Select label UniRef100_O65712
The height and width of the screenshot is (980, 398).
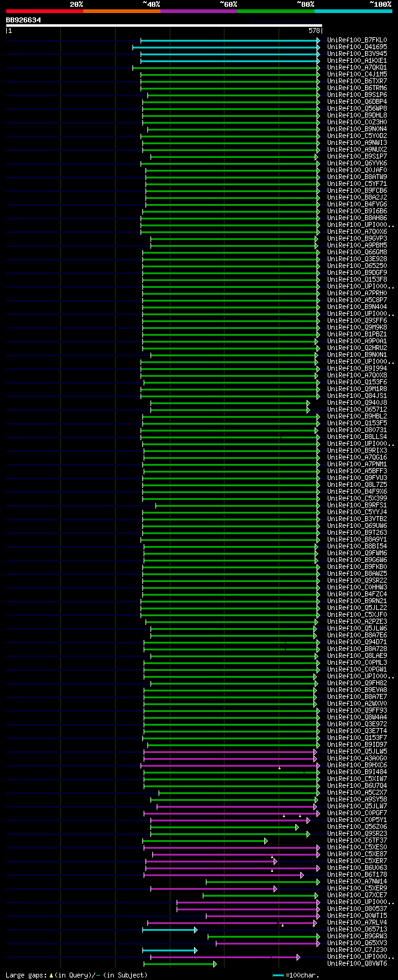[357, 410]
